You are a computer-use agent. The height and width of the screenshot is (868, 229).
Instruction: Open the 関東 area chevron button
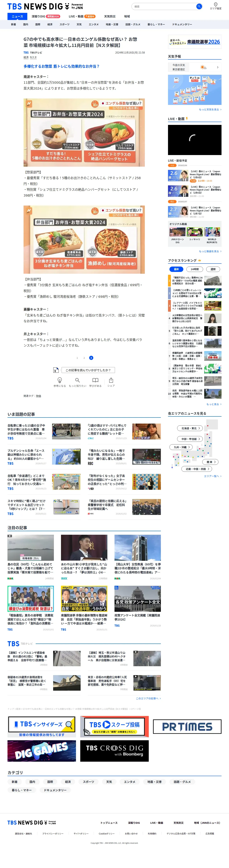[211, 462]
